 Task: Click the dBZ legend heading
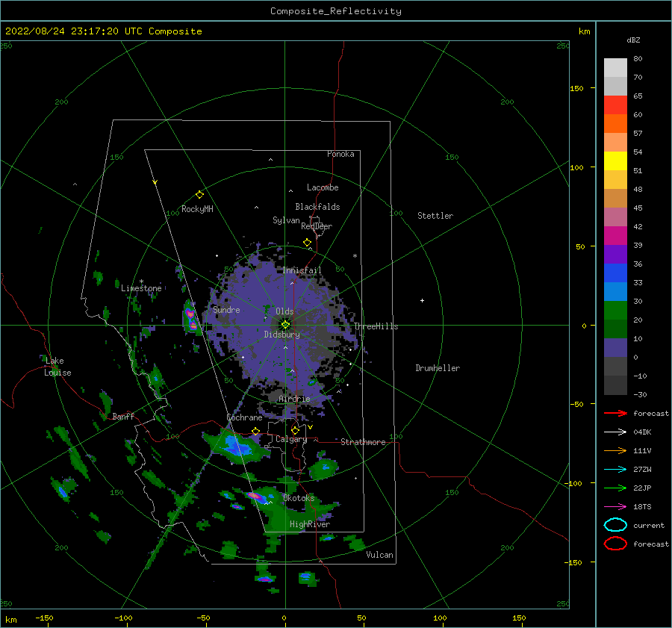pos(633,40)
